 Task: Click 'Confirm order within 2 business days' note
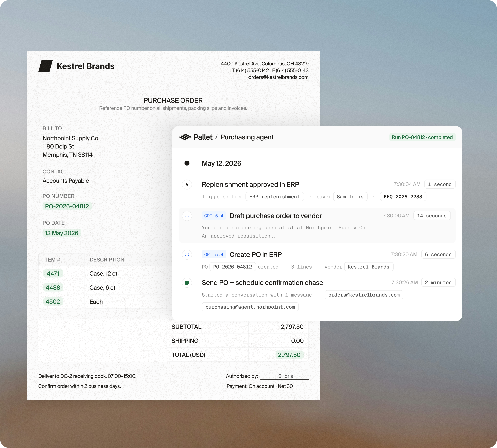pyautogui.click(x=80, y=386)
